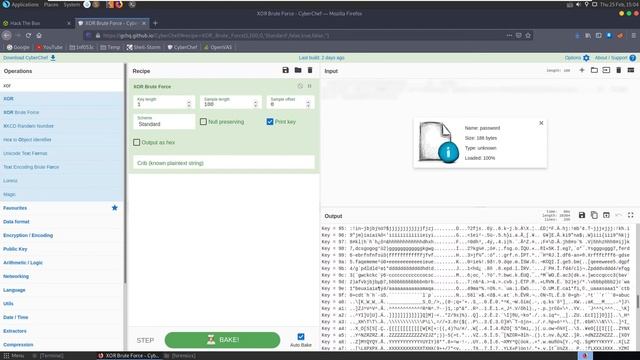Image resolution: width=640 pixels, height=360 pixels.
Task: Uncheck the Print key checkbox
Action: [x=270, y=122]
